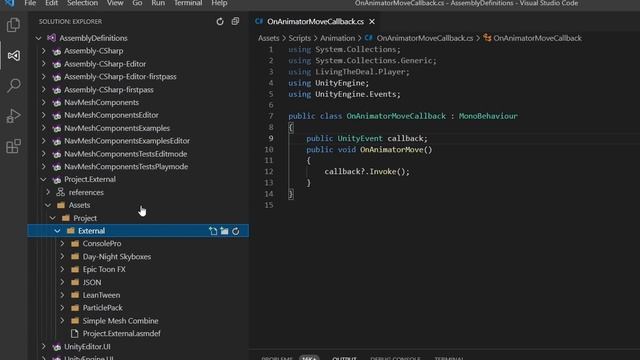
Task: Open the Selection menu
Action: coord(82,3)
